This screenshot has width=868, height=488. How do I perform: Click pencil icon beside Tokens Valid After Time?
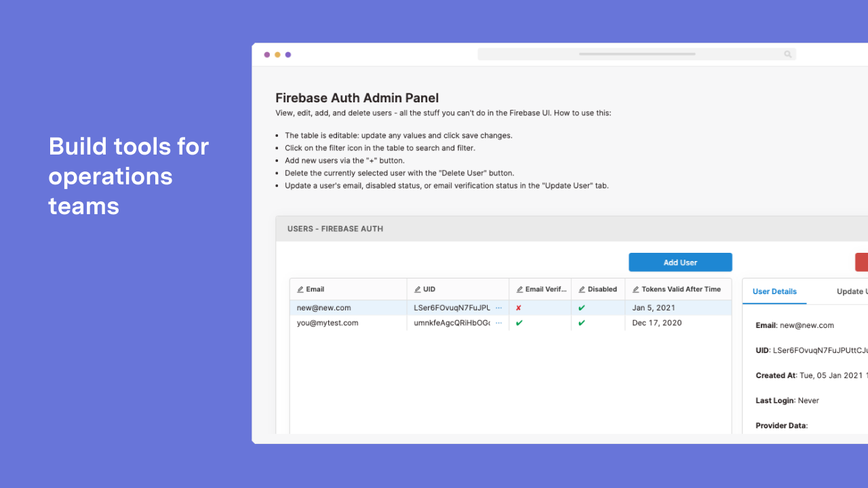(636, 289)
